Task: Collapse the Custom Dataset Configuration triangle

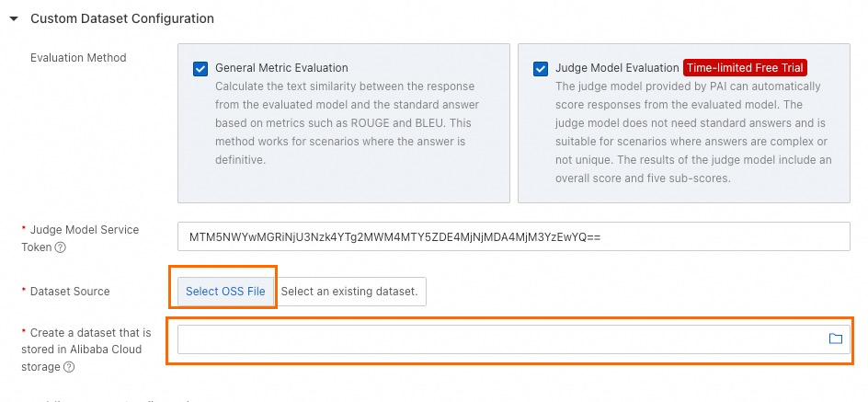Action: pyautogui.click(x=14, y=18)
